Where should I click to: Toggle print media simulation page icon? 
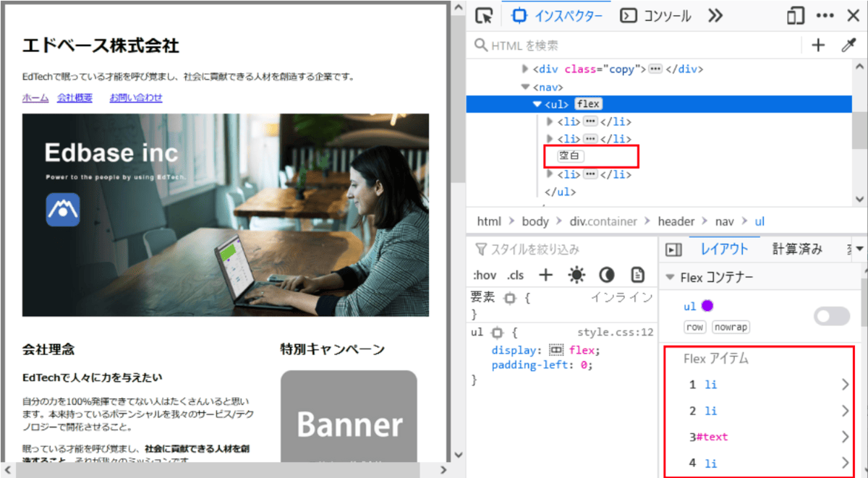pos(637,275)
